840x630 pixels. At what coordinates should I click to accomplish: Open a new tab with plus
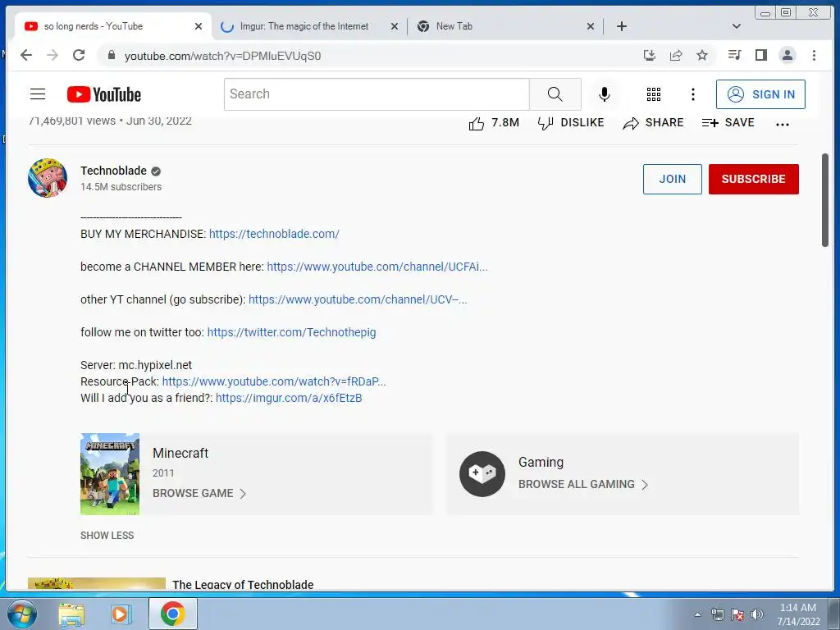tap(622, 26)
